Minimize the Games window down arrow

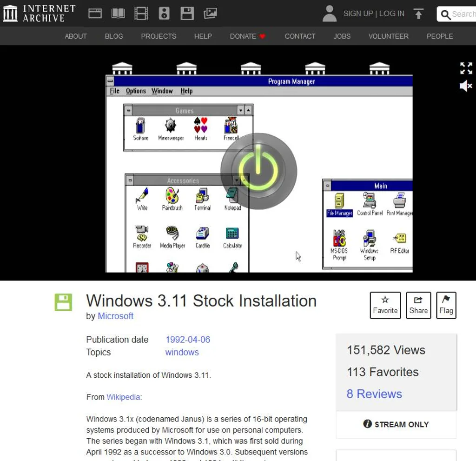[241, 111]
